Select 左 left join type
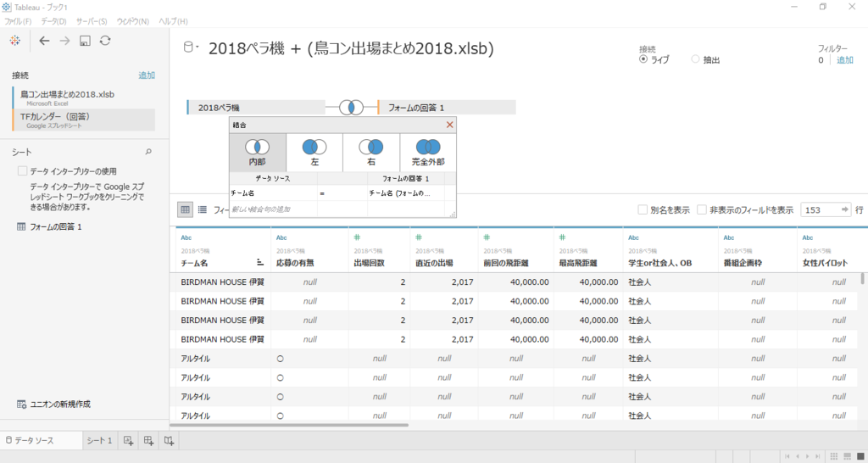 click(314, 153)
